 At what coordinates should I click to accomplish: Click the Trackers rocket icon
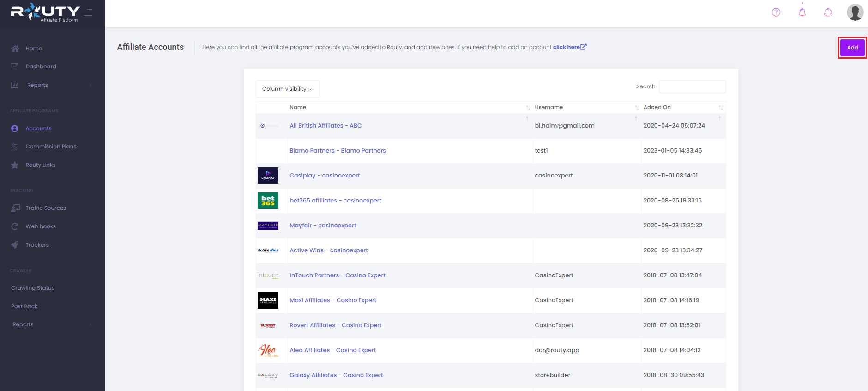[x=15, y=245]
